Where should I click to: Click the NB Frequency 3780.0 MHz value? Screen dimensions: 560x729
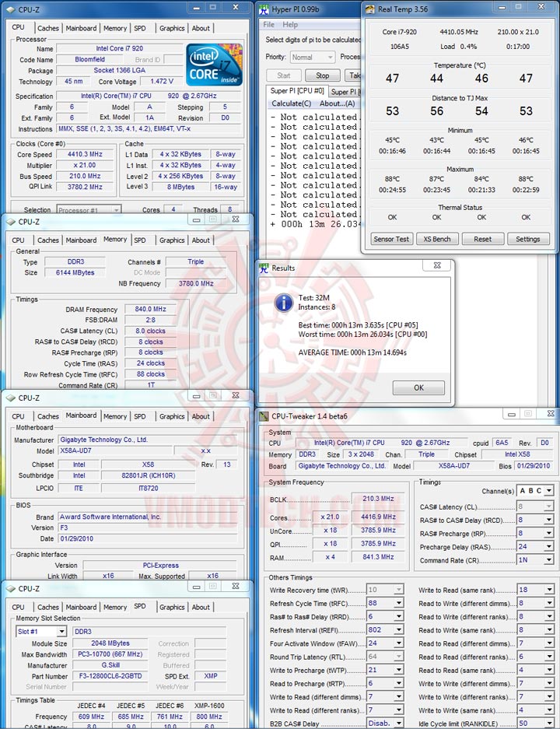[x=196, y=284]
